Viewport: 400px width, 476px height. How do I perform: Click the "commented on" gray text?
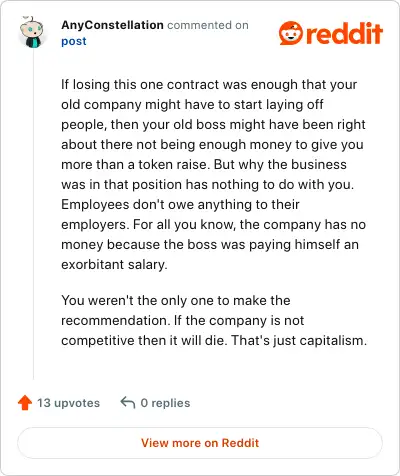pos(208,25)
